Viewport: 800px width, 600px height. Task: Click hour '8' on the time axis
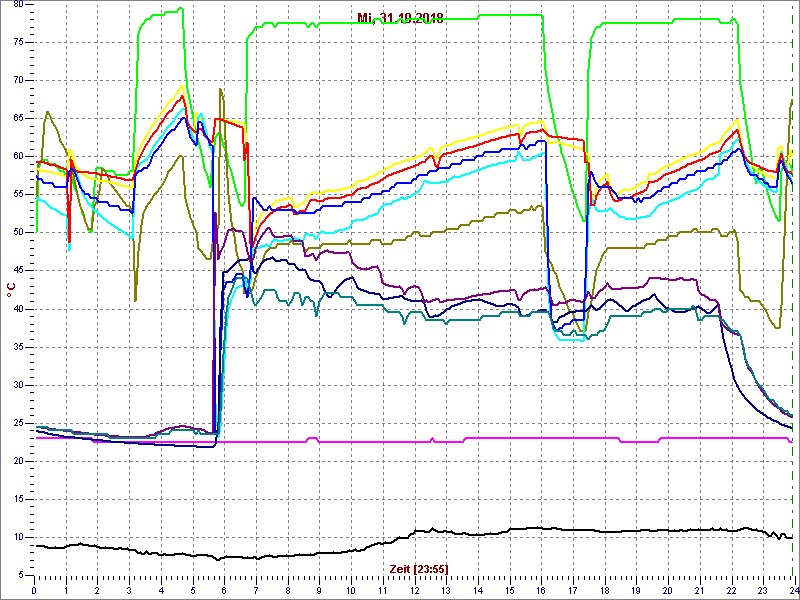288,590
